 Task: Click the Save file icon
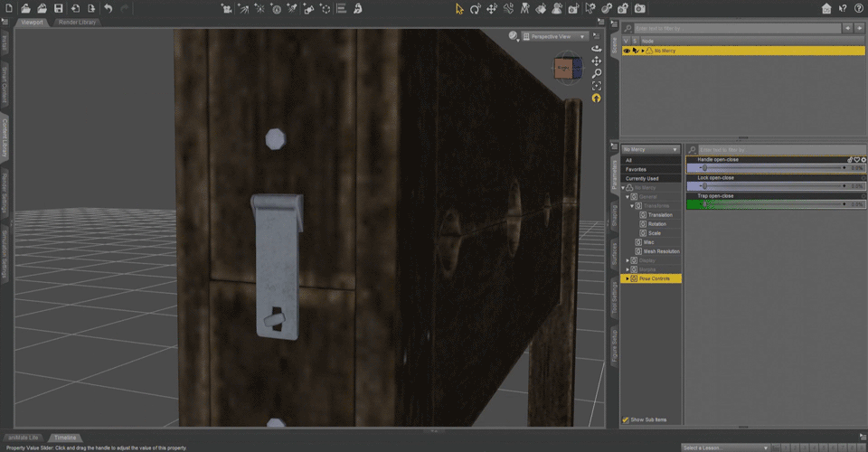coord(58,8)
